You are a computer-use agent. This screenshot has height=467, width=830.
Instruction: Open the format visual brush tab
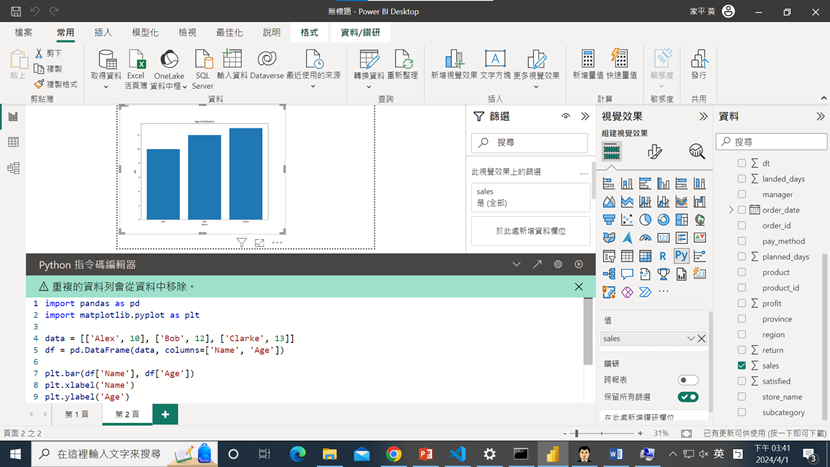coord(654,152)
